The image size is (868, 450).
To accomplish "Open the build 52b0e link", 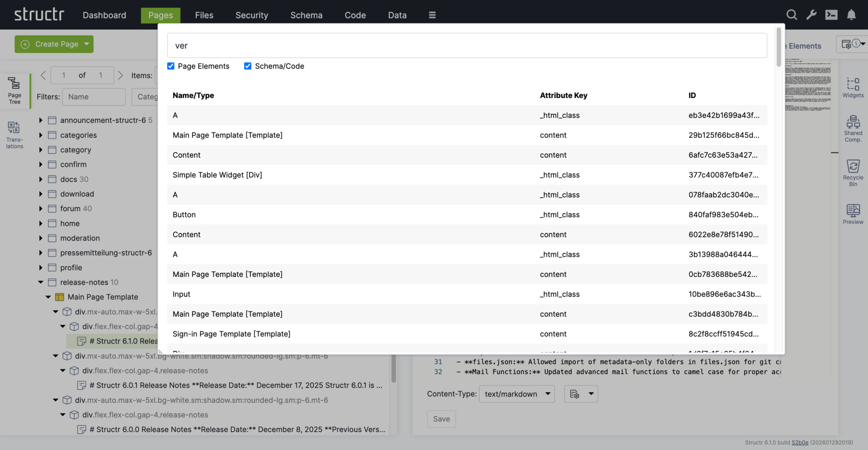I will pyautogui.click(x=800, y=442).
